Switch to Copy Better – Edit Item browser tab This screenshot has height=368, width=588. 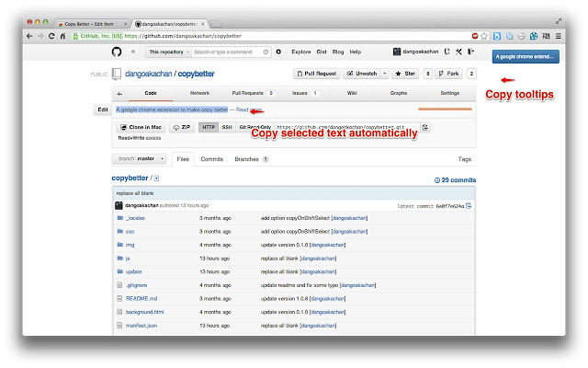92,24
